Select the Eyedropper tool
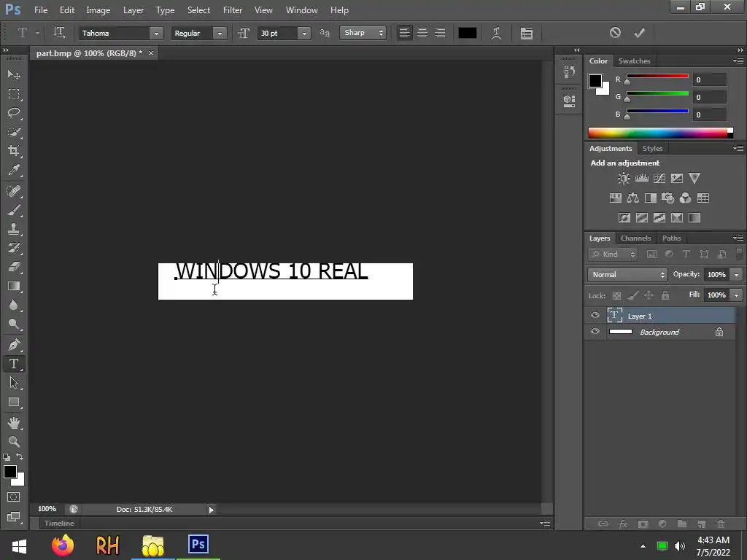747x560 pixels. click(14, 170)
